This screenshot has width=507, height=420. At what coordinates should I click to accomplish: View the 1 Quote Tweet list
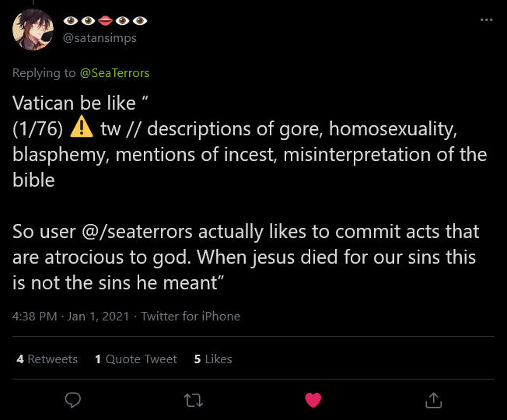click(136, 359)
